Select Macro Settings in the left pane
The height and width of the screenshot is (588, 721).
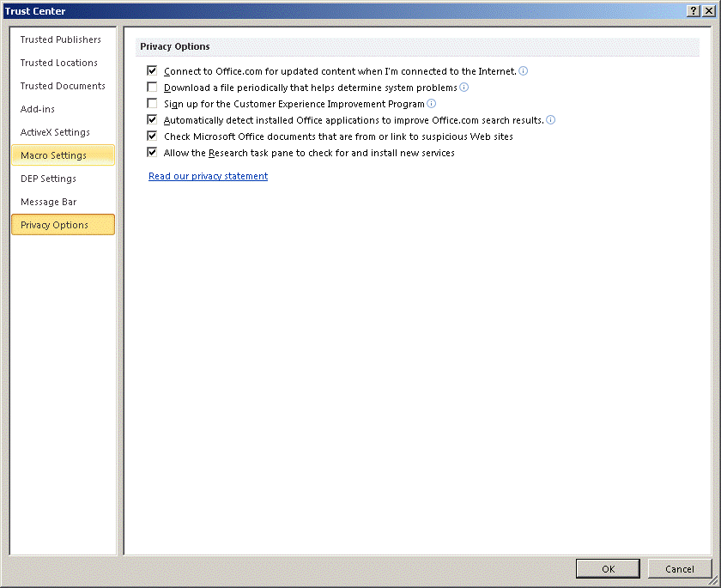(x=53, y=155)
